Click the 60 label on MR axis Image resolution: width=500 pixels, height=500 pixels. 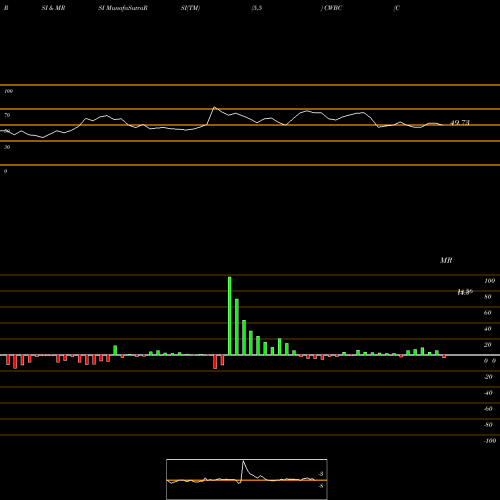(488, 313)
